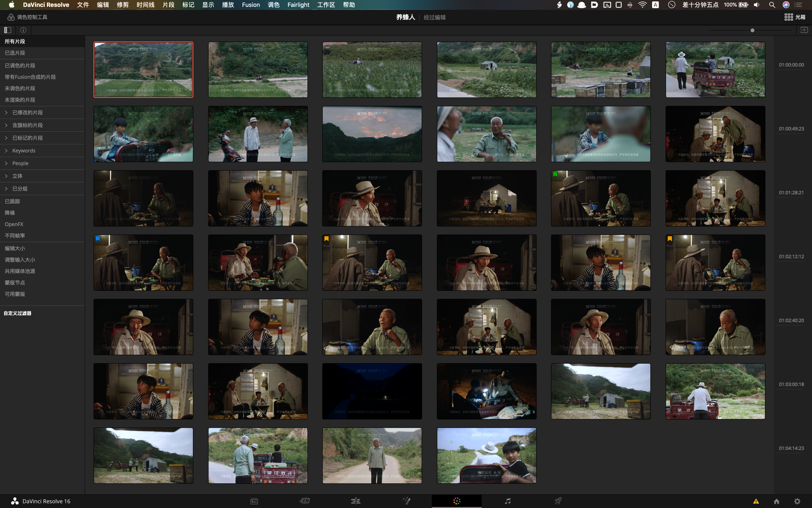Select the sunset mountain sky thumbnail
The height and width of the screenshot is (508, 812).
click(x=372, y=134)
